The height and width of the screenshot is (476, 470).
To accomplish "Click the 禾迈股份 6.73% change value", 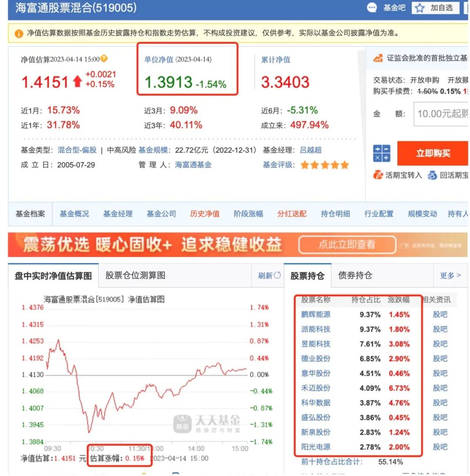I will [399, 388].
